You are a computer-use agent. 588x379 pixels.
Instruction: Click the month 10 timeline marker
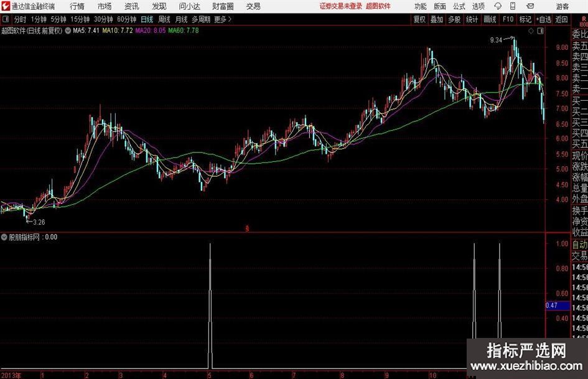tap(432, 375)
